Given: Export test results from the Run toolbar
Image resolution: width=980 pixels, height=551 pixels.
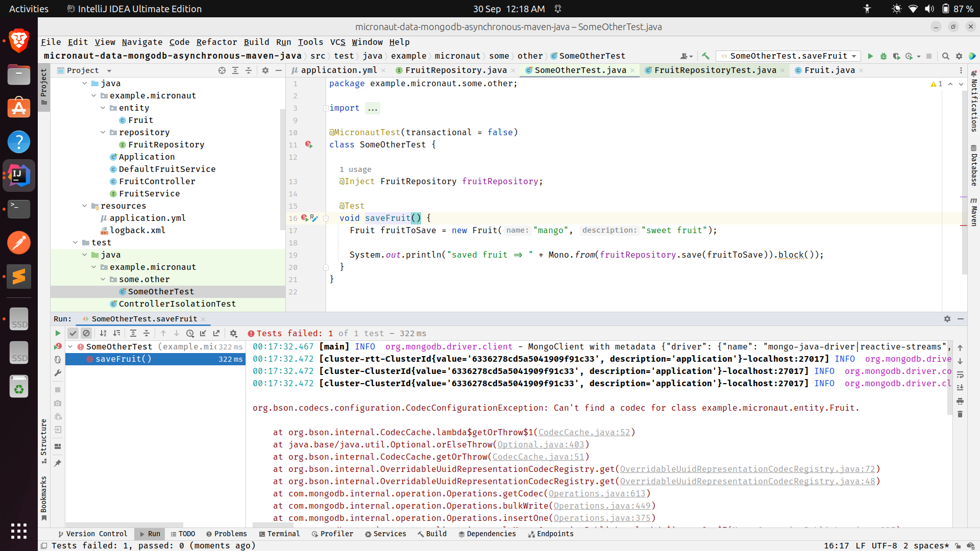Looking at the screenshot, I should 216,333.
